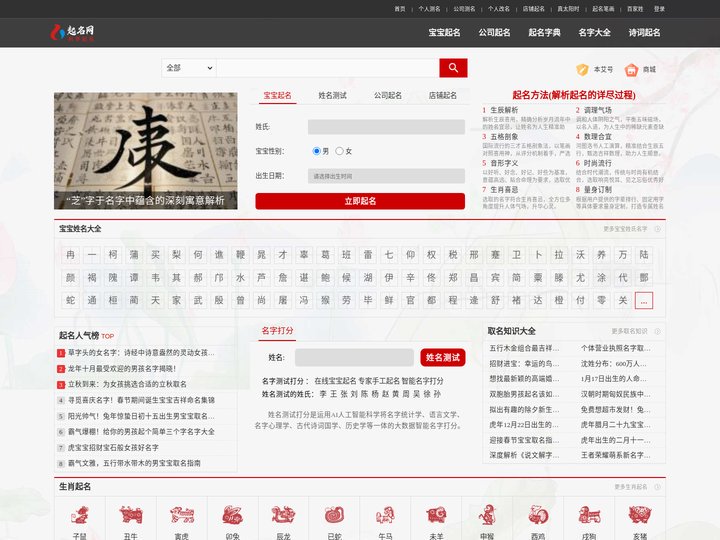Switch to the 姓名测试 tab
720x540 pixels.
(332, 96)
